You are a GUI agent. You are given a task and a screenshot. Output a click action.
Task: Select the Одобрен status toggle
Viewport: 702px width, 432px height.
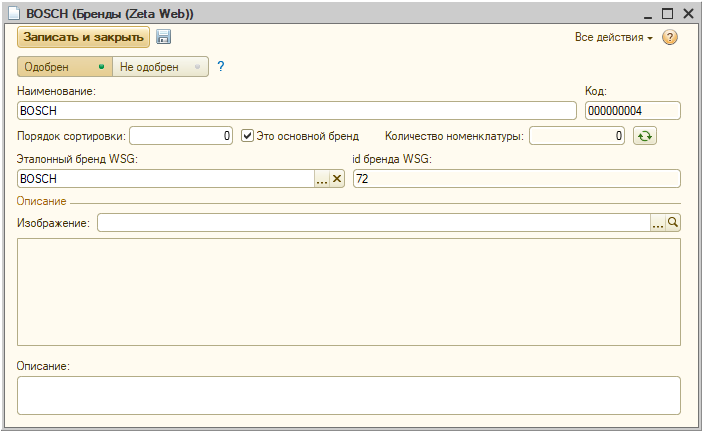(x=65, y=67)
